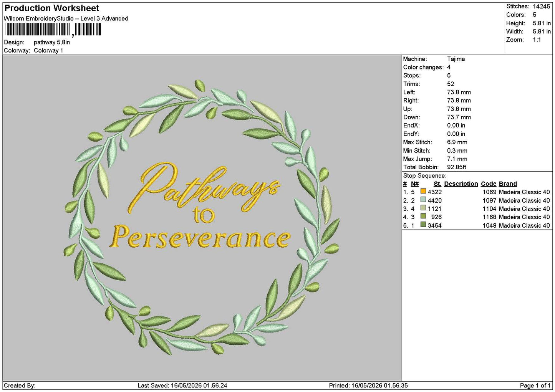Click the Stops value 5
Screen dimensions: 555x392
coord(449,76)
